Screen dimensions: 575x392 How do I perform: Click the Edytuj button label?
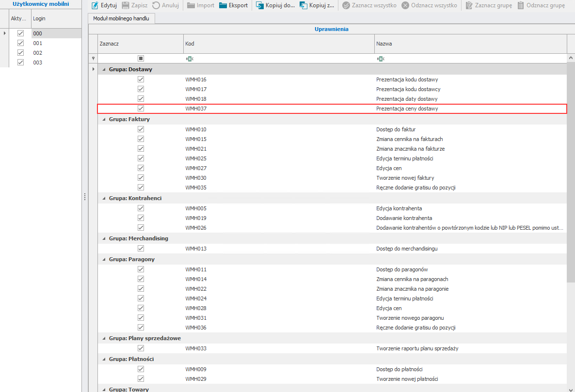109,5
